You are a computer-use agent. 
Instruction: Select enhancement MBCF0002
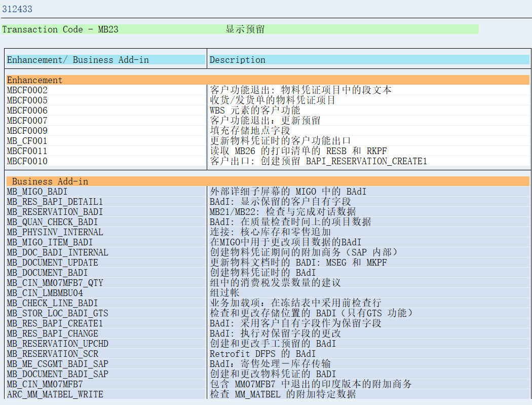pos(27,90)
